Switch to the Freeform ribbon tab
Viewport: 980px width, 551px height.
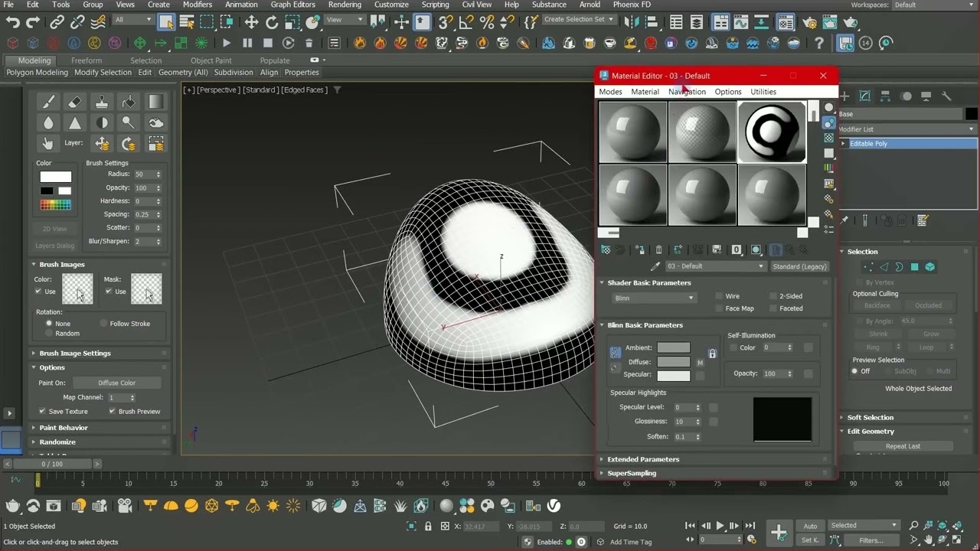[x=87, y=60]
